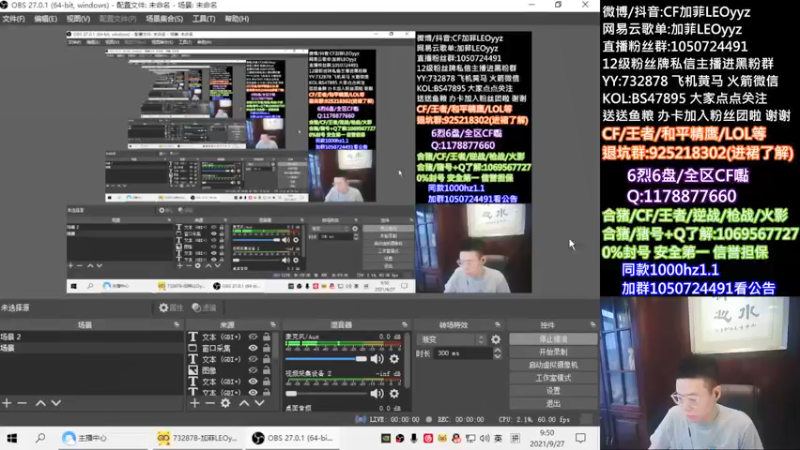Open the Windows Start menu
Image resolution: width=800 pixels, height=450 pixels.
point(12,438)
